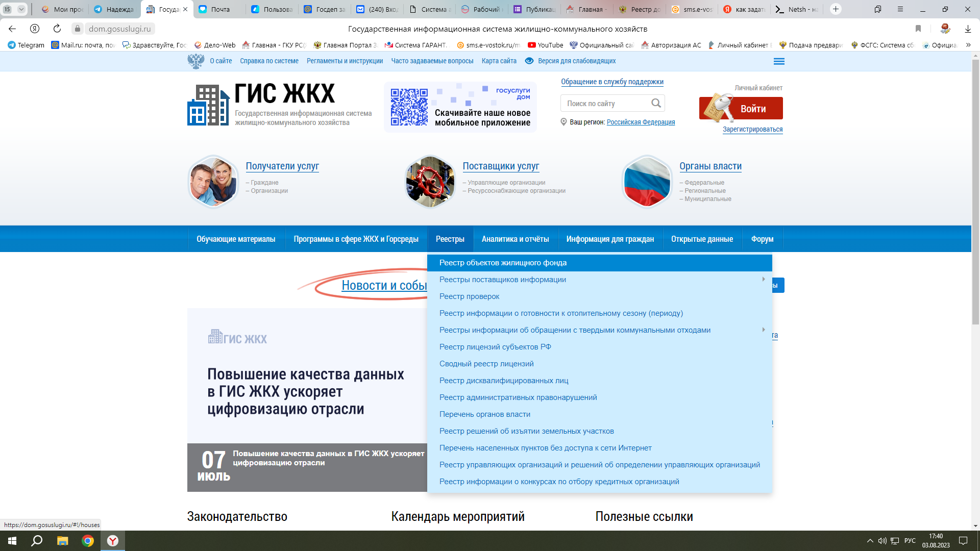This screenshot has height=551, width=980.
Task: Expand Реестры информации об обращении с ТКО submenu
Action: 763,329
